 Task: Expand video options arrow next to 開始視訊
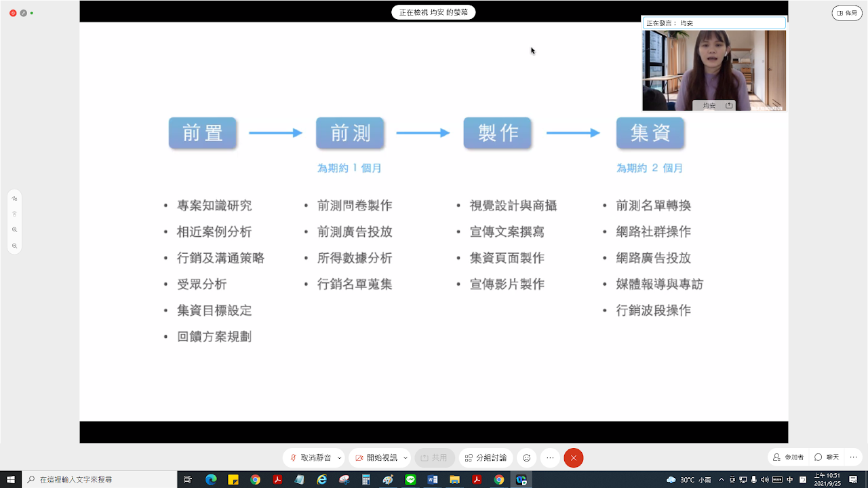[406, 458]
